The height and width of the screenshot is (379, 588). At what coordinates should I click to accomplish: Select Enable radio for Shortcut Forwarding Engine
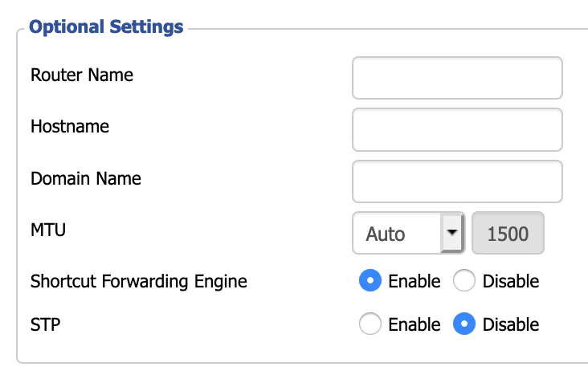(370, 280)
